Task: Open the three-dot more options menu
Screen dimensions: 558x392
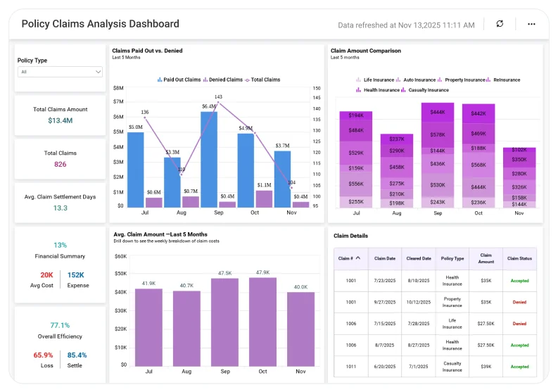Action: tap(531, 24)
